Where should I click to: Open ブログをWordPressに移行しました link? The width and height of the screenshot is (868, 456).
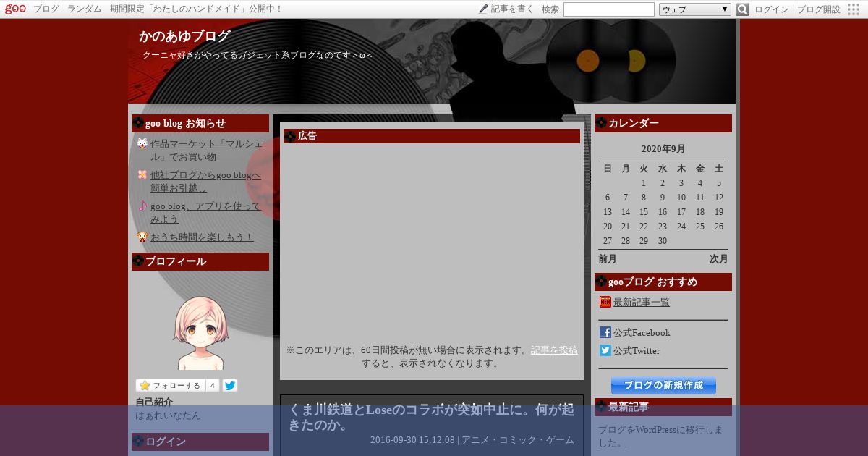coord(660,436)
